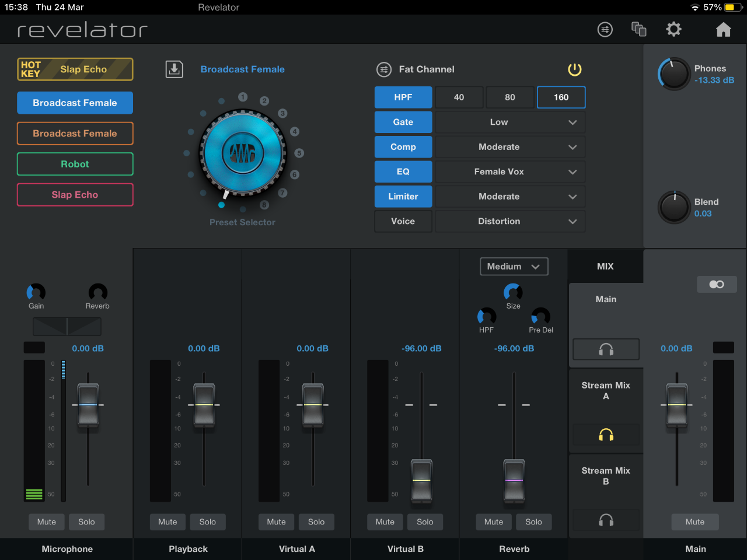Image resolution: width=747 pixels, height=560 pixels.
Task: Toggle the EQ processor
Action: tap(403, 171)
